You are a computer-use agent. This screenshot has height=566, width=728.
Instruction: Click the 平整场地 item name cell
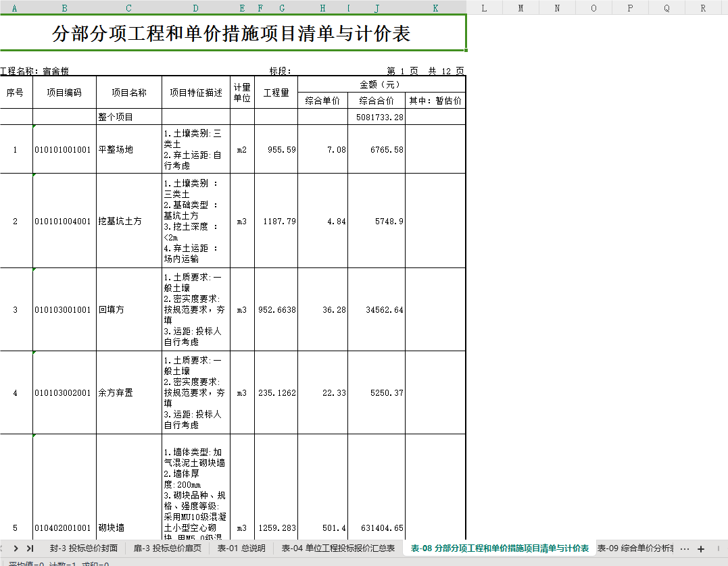pyautogui.click(x=128, y=149)
